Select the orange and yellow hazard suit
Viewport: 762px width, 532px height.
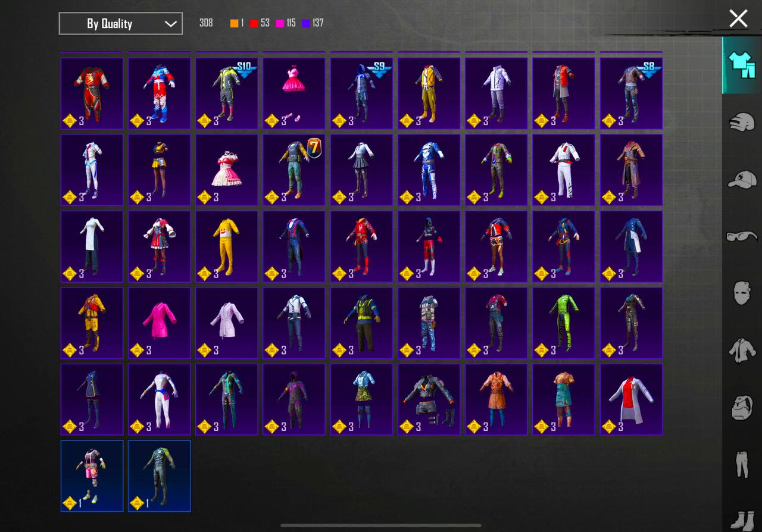pos(92,324)
